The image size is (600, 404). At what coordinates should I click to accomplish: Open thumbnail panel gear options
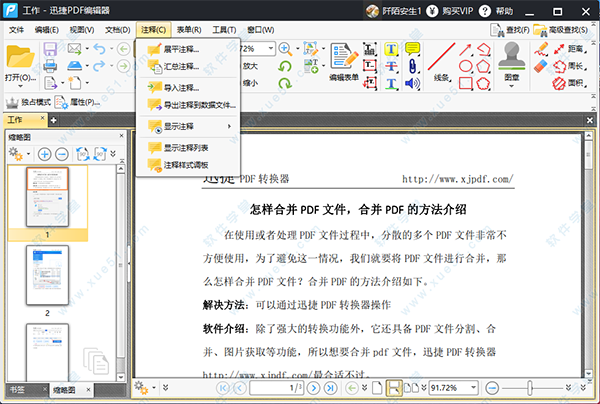click(x=17, y=154)
